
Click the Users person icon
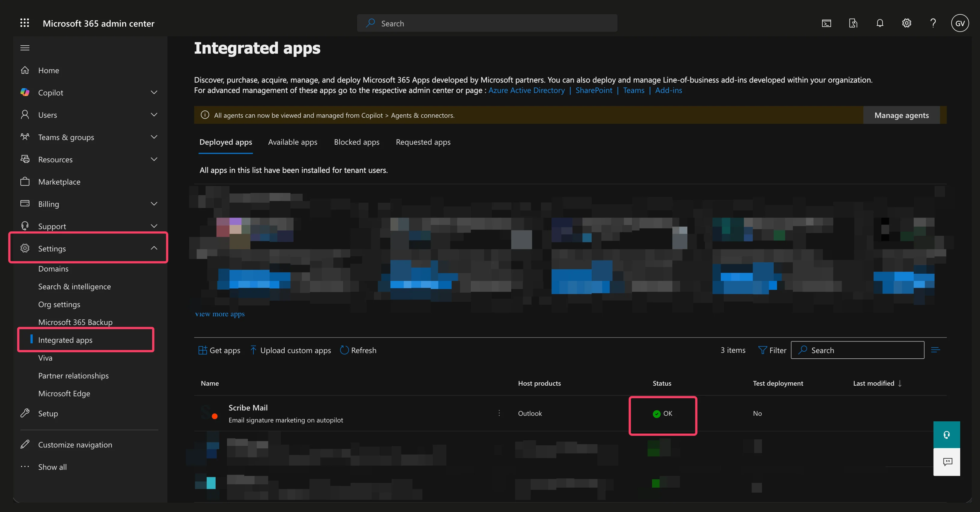pyautogui.click(x=25, y=115)
